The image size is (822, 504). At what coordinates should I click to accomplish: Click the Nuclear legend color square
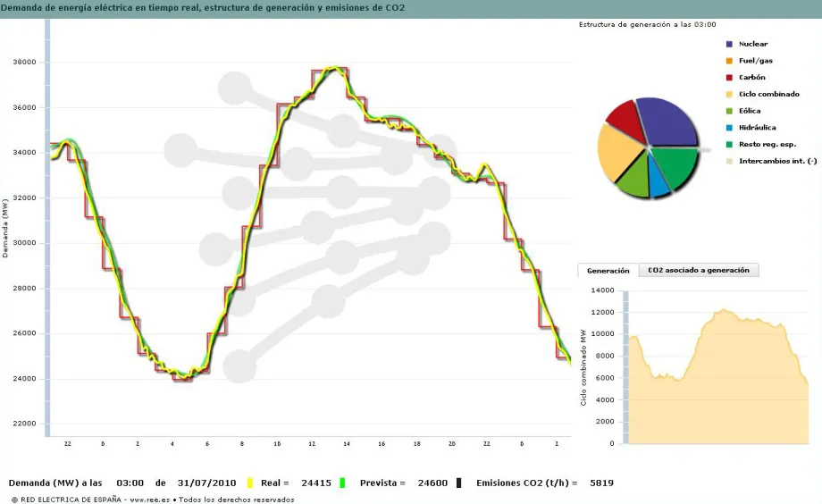point(729,44)
